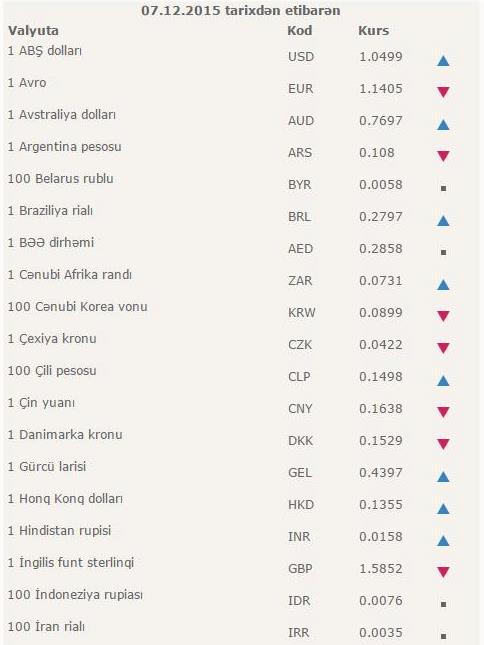Click the unchanged square marker for IRR
The width and height of the screenshot is (484, 645).
[443, 636]
